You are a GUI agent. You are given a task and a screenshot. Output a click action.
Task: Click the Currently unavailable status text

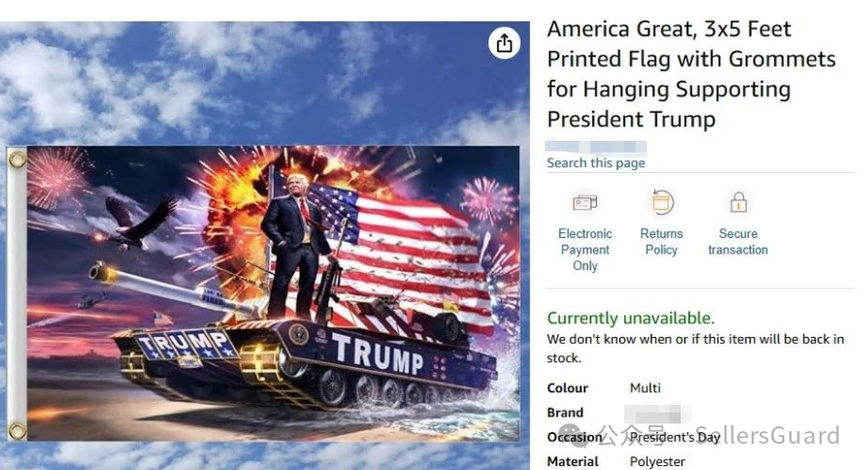point(630,319)
